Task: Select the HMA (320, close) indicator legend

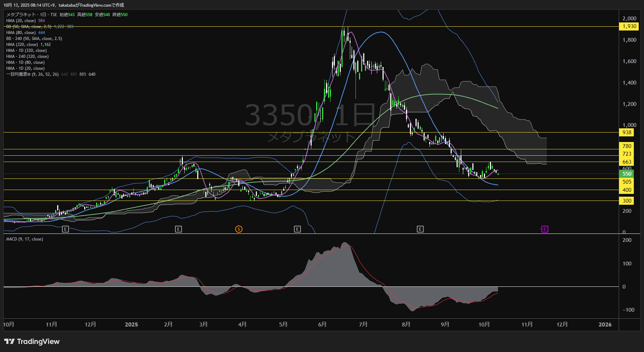Action: 22,45
